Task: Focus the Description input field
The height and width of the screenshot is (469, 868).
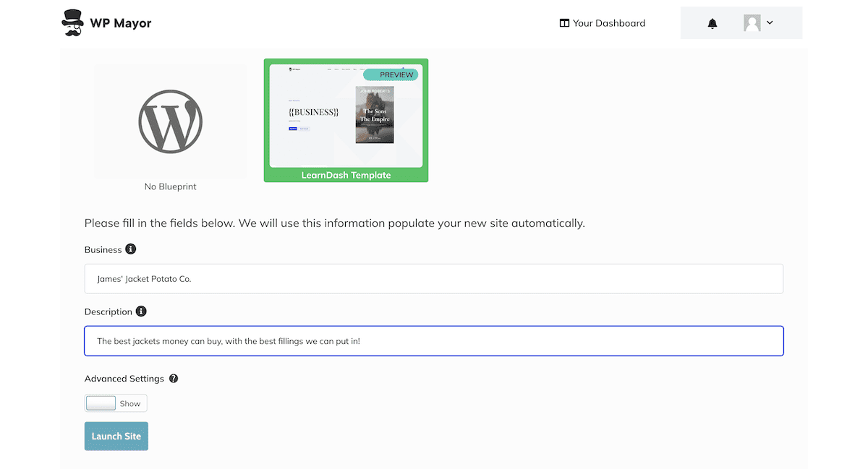Action: pyautogui.click(x=434, y=341)
